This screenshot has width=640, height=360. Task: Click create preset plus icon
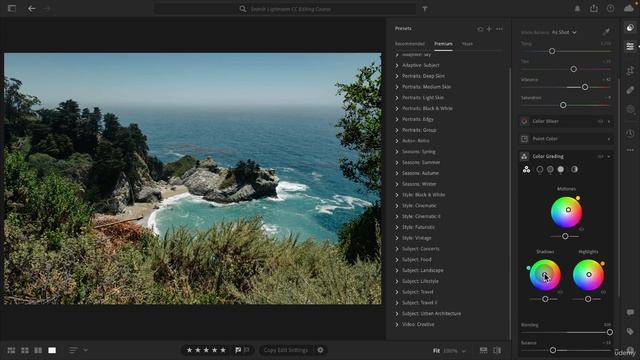pos(489,29)
